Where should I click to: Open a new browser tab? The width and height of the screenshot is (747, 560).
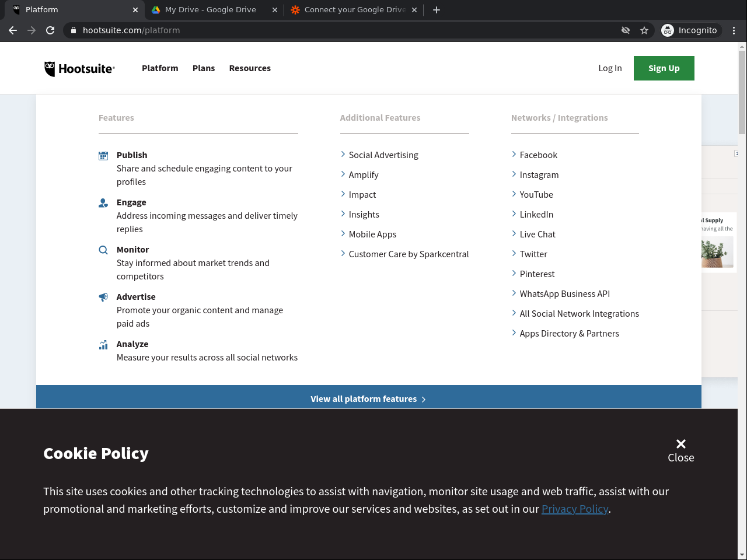(x=437, y=10)
